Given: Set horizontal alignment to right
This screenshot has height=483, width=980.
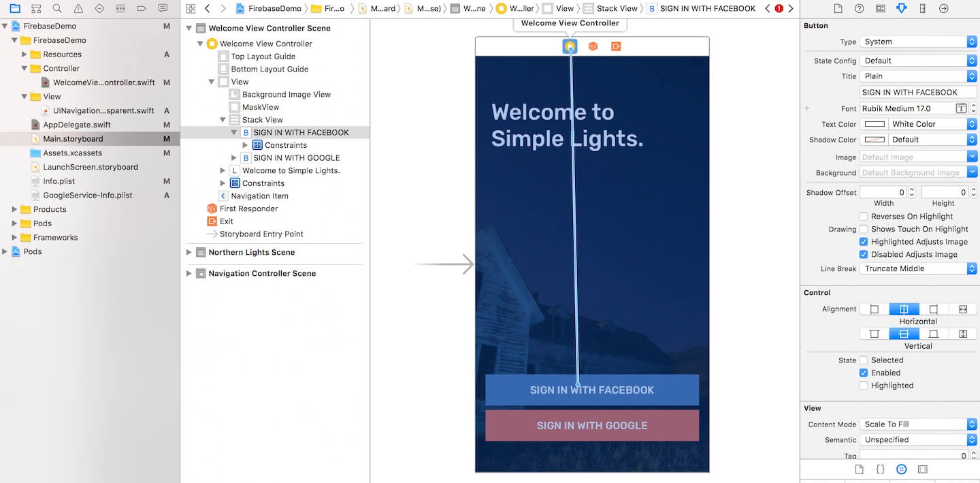Looking at the screenshot, I should (x=934, y=309).
